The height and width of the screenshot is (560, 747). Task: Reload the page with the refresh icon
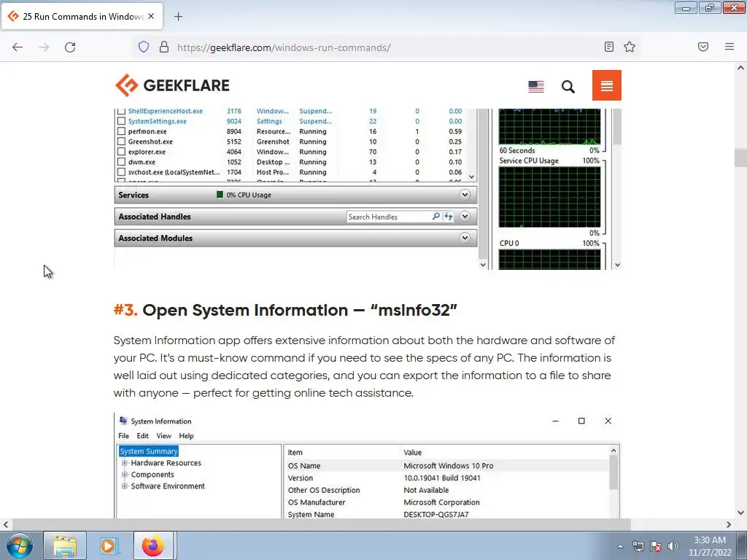(70, 47)
